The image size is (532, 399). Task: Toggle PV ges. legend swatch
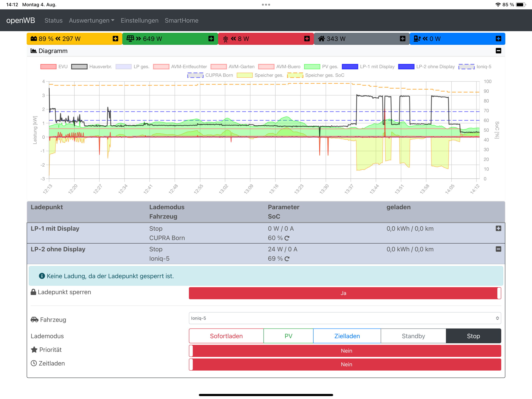(x=312, y=67)
